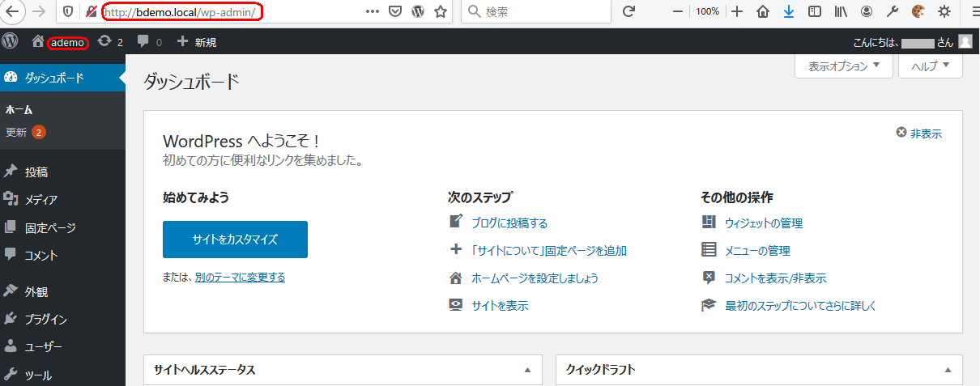Open the Library icon
The width and height of the screenshot is (980, 386).
pyautogui.click(x=841, y=12)
